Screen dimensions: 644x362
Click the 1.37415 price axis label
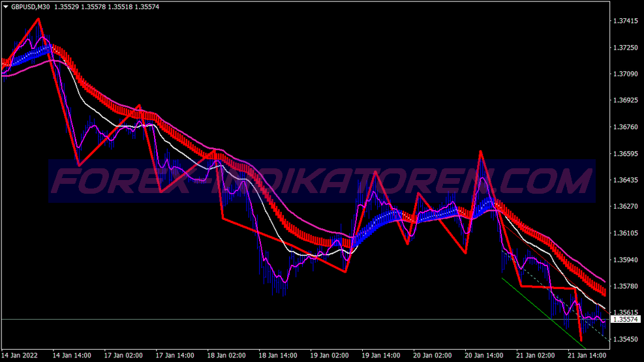point(625,22)
